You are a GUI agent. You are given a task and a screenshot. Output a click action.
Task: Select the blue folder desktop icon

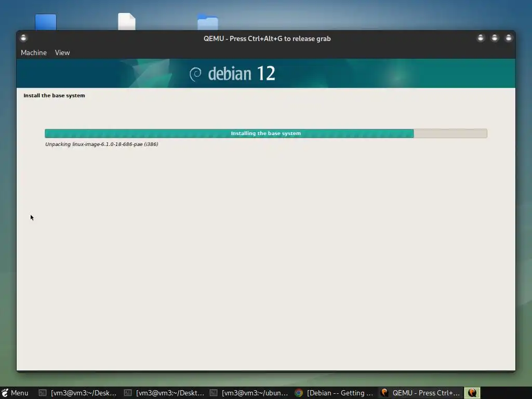[x=208, y=22]
